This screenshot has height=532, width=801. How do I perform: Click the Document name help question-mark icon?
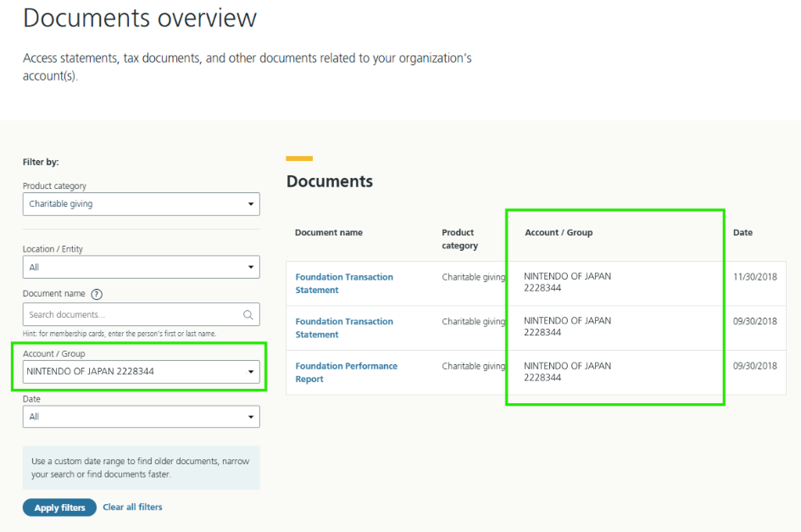(97, 294)
